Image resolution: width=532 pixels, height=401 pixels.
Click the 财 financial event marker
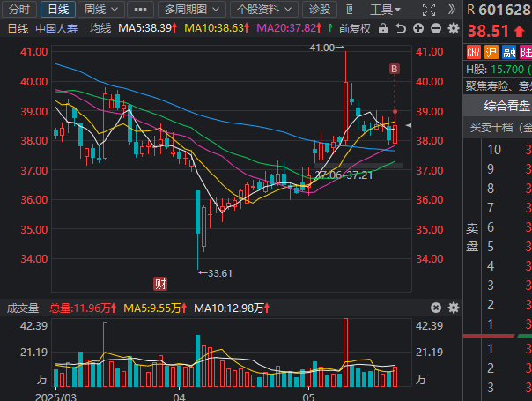[x=161, y=283]
